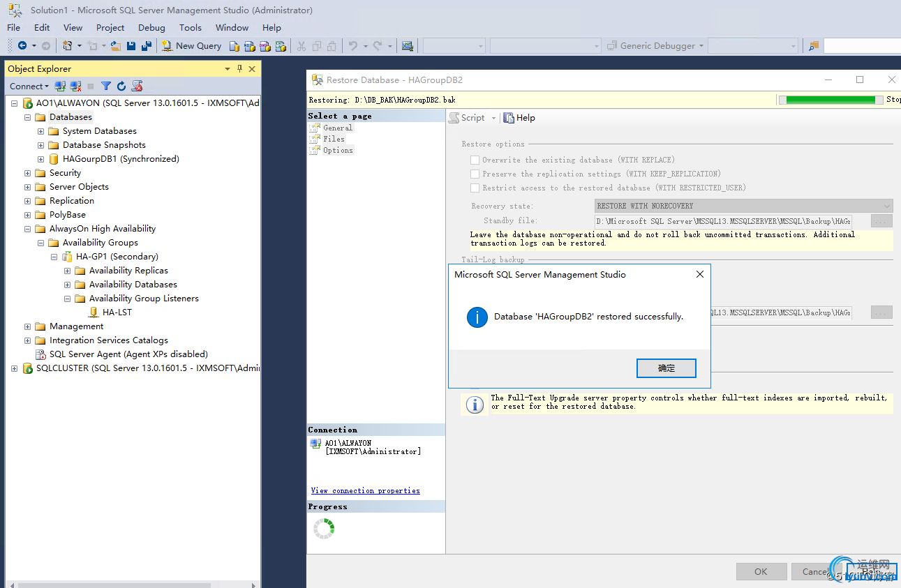901x588 pixels.
Task: Click the XMLA Query icon
Action: (x=281, y=46)
